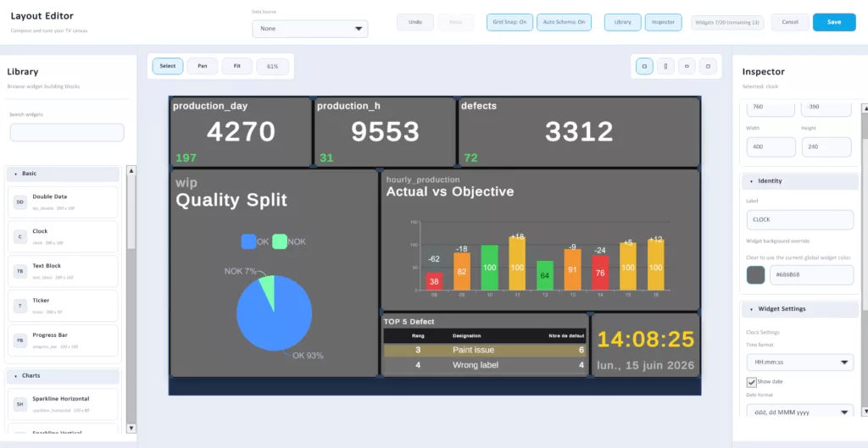The height and width of the screenshot is (448, 868).
Task: Click the library panel scrollbar thumb
Action: click(x=131, y=213)
